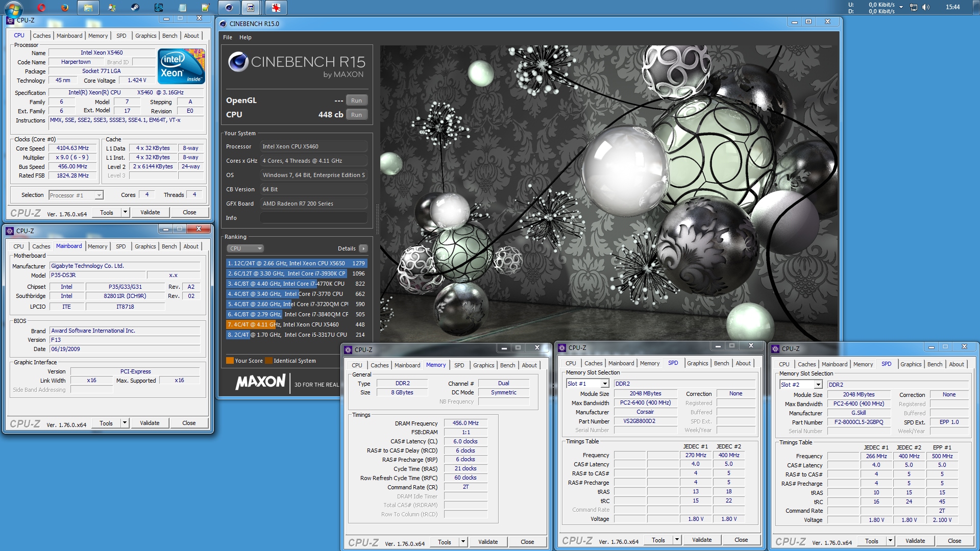Open Graphics tab in Memory CPU-Z window
The height and width of the screenshot is (551, 980).
483,365
